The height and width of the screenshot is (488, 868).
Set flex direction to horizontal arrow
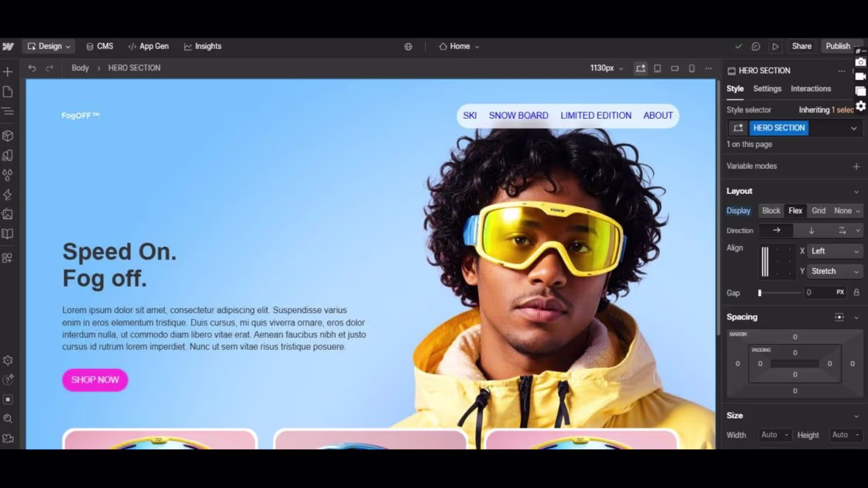tap(777, 231)
